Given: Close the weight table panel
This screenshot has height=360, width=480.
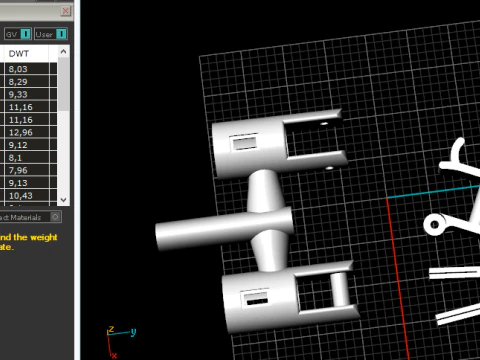Looking at the screenshot, I should pyautogui.click(x=65, y=11).
